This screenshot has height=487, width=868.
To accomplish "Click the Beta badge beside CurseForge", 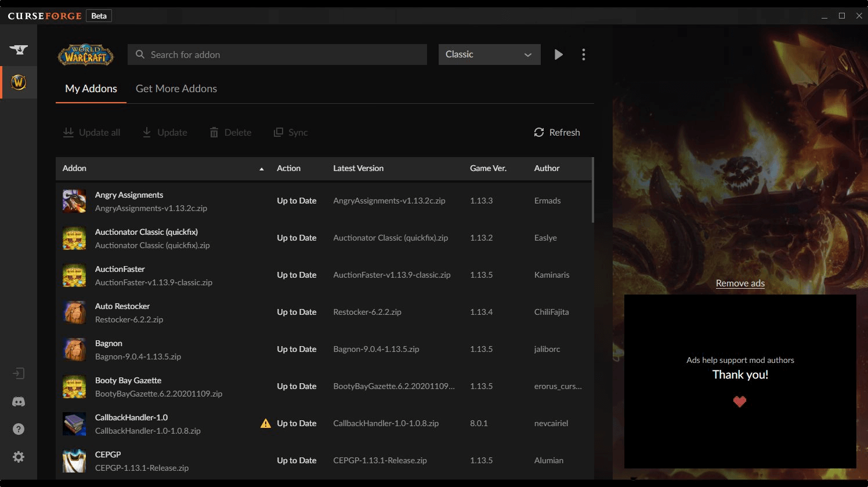I will click(x=99, y=16).
